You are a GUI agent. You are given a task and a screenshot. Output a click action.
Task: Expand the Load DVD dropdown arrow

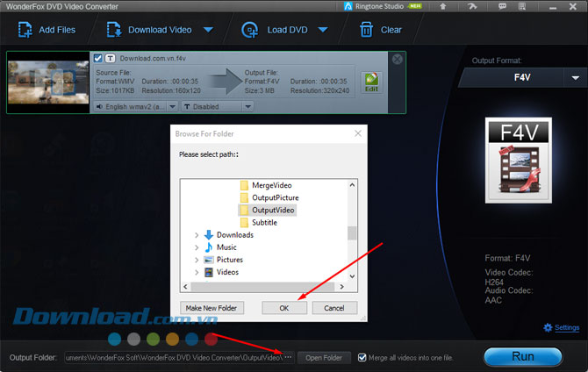point(323,30)
